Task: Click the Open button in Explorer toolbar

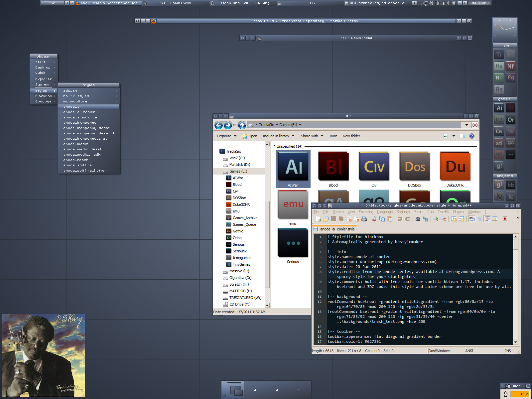Action: [x=250, y=136]
